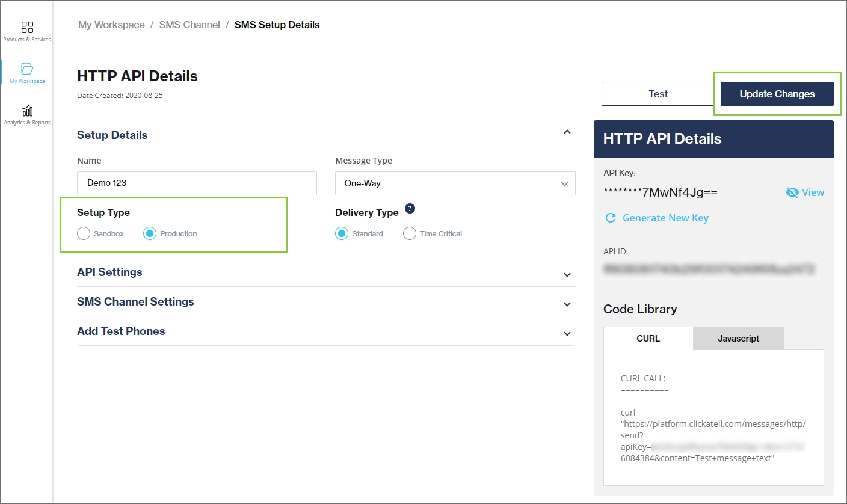
Task: Expand the API Settings section
Action: [x=567, y=275]
